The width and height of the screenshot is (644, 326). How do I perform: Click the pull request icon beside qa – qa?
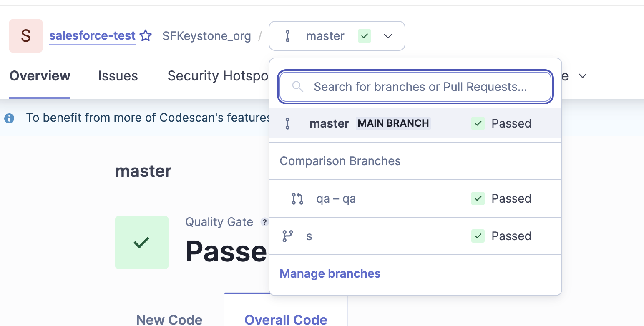297,198
